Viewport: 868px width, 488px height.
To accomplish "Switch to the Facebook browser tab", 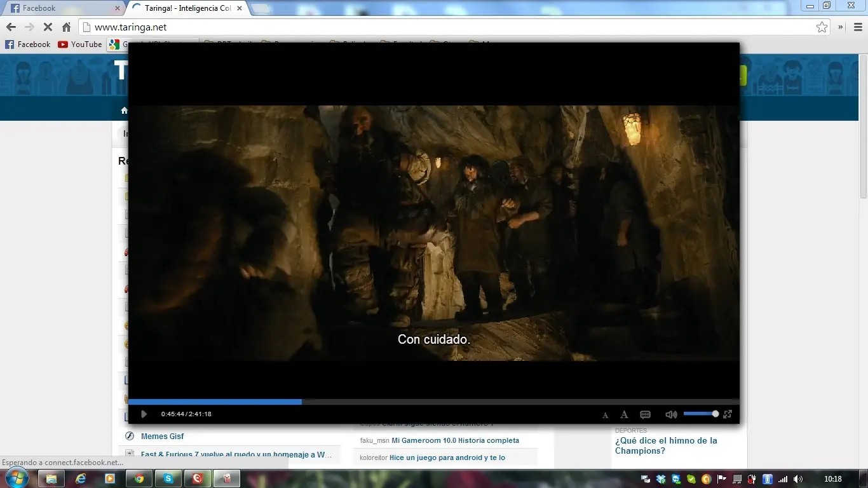I will pos(62,8).
